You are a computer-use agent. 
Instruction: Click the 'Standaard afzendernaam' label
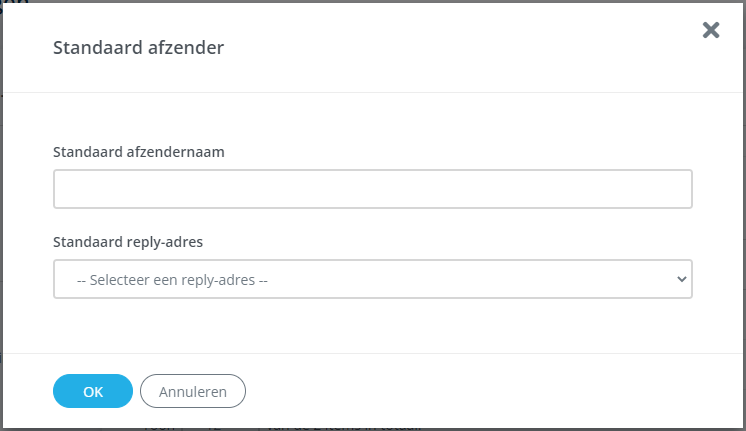tap(137, 152)
